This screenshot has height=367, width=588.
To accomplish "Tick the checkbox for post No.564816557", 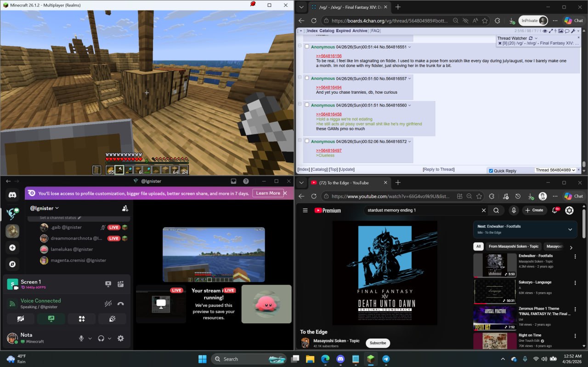I will point(307,78).
